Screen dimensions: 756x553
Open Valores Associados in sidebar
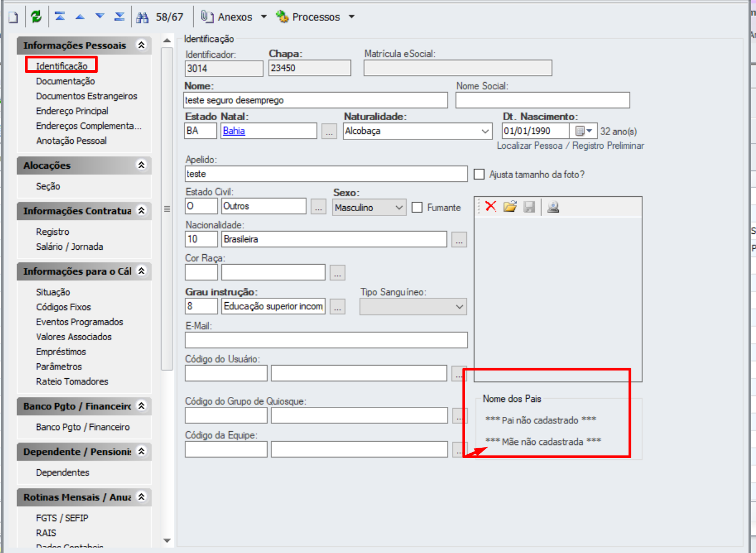tap(74, 337)
